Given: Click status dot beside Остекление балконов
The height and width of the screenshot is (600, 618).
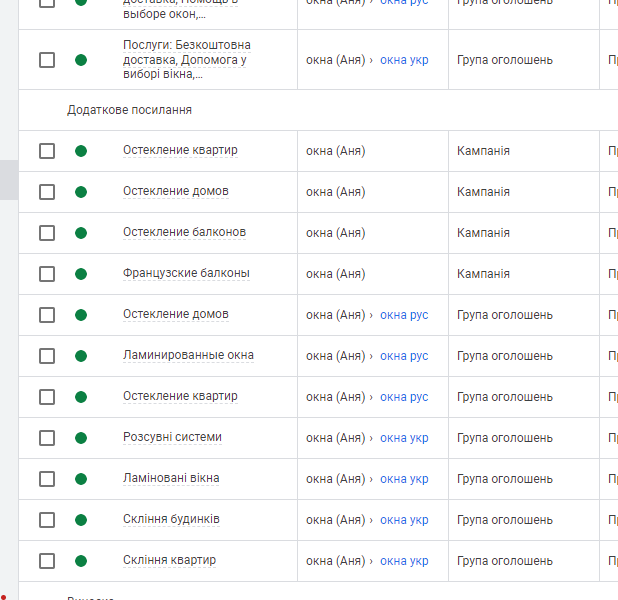Looking at the screenshot, I should point(81,233).
